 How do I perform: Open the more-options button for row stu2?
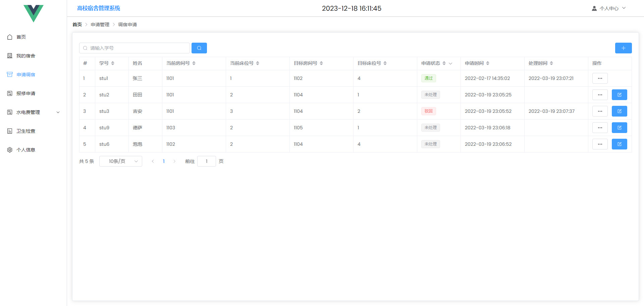click(600, 95)
